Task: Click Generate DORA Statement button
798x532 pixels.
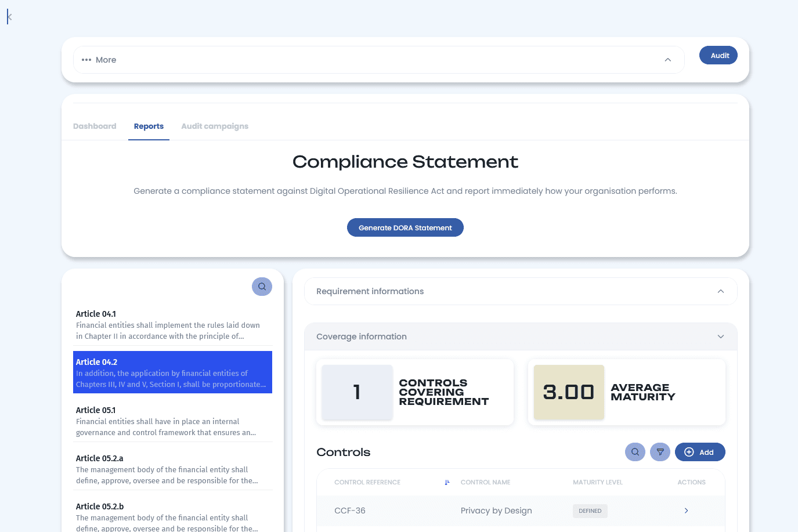Action: pos(405,227)
